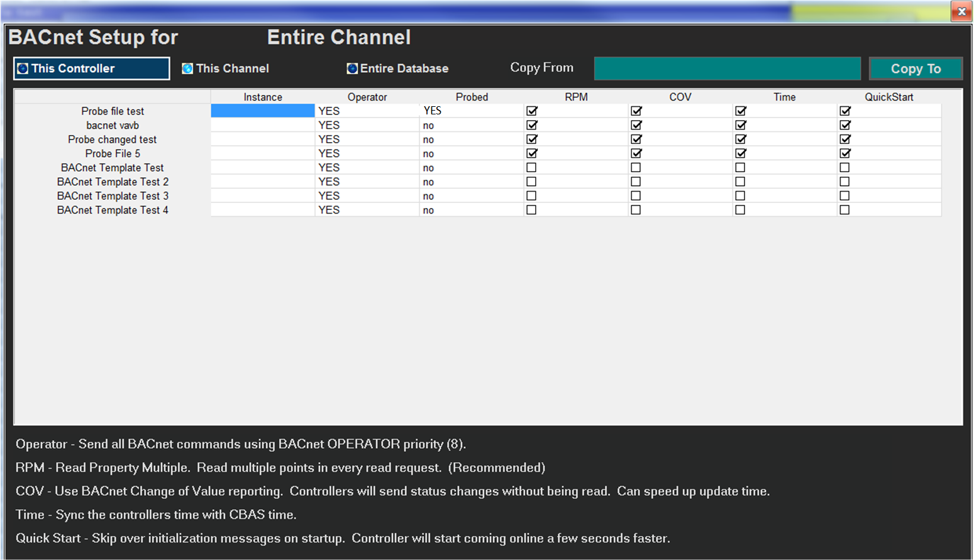Enable COV for BACnet Template Test
Viewport: 974px width, 560px height.
(636, 168)
